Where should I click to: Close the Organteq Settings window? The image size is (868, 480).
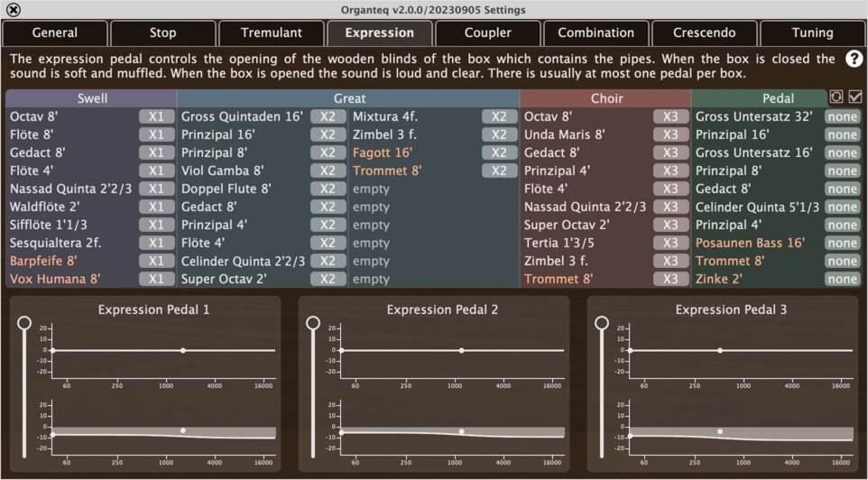coord(14,9)
